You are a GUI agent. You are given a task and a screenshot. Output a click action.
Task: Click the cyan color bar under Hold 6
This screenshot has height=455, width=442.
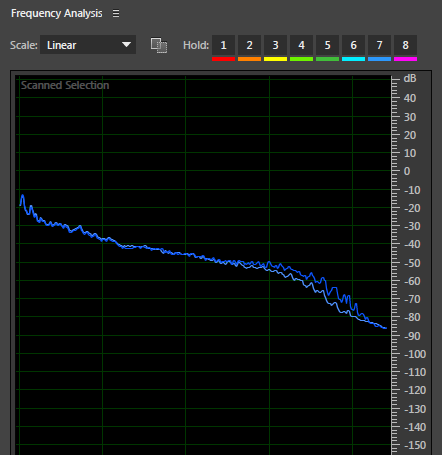click(x=353, y=59)
